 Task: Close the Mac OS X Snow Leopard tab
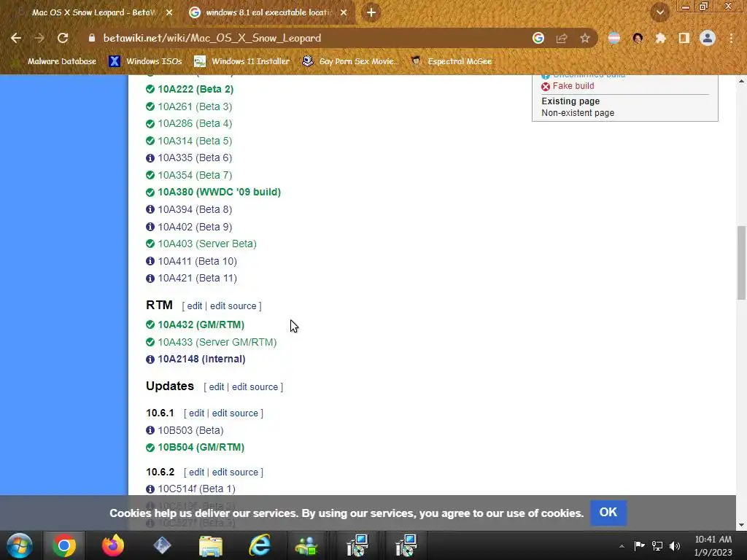coord(169,12)
